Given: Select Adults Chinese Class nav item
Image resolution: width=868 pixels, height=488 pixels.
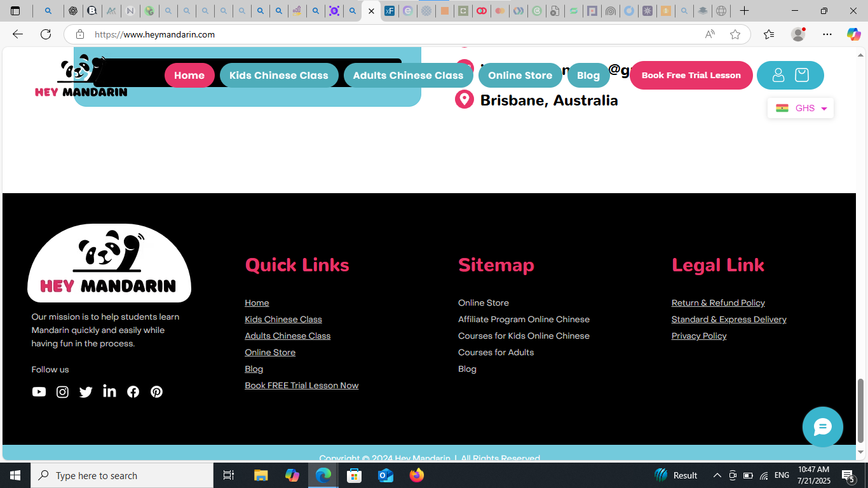Looking at the screenshot, I should click(x=409, y=75).
